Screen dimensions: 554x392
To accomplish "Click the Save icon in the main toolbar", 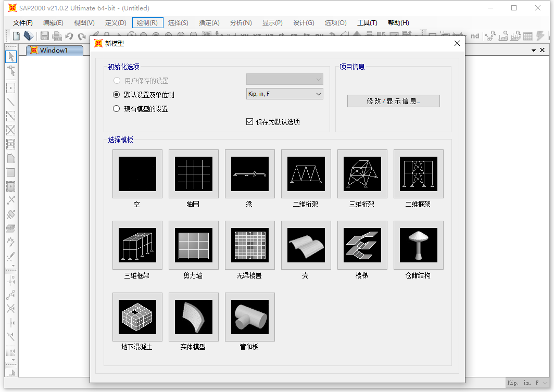I will click(45, 36).
